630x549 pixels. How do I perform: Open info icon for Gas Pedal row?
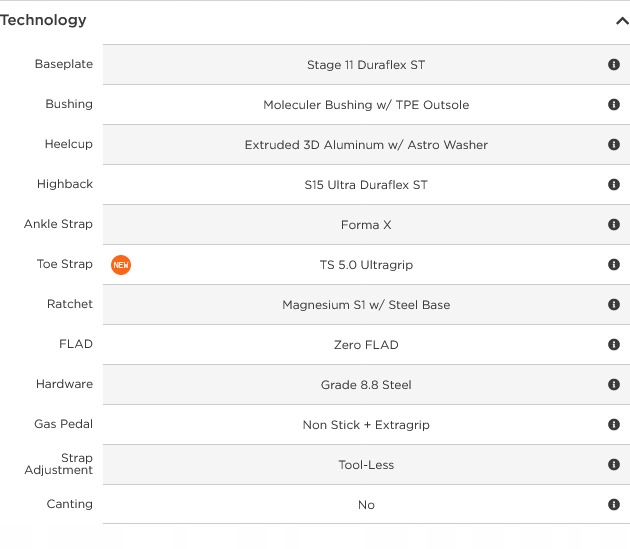(x=614, y=425)
